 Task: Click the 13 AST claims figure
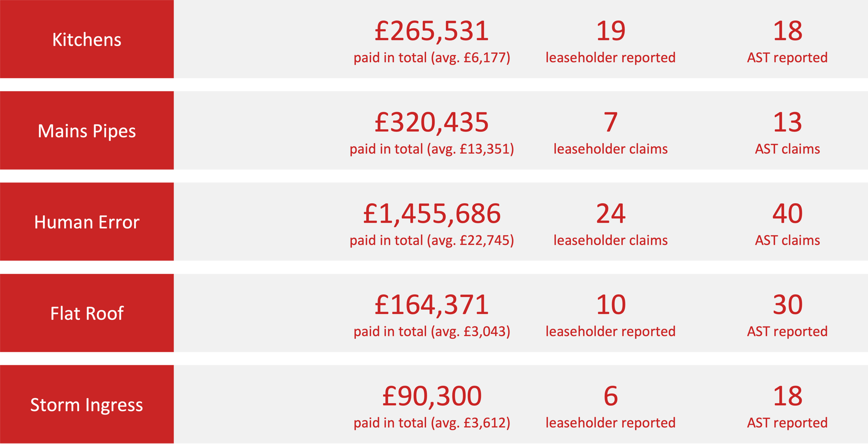(787, 132)
